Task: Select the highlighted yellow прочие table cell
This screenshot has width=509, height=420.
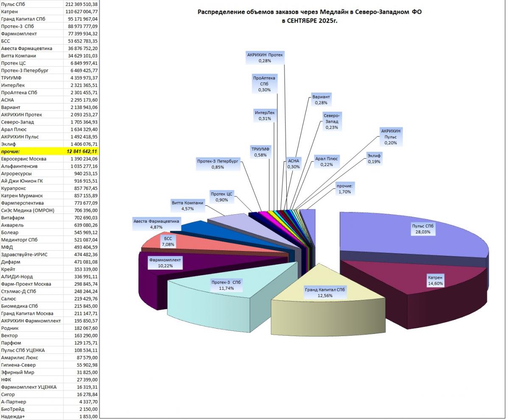Action: (x=32, y=151)
